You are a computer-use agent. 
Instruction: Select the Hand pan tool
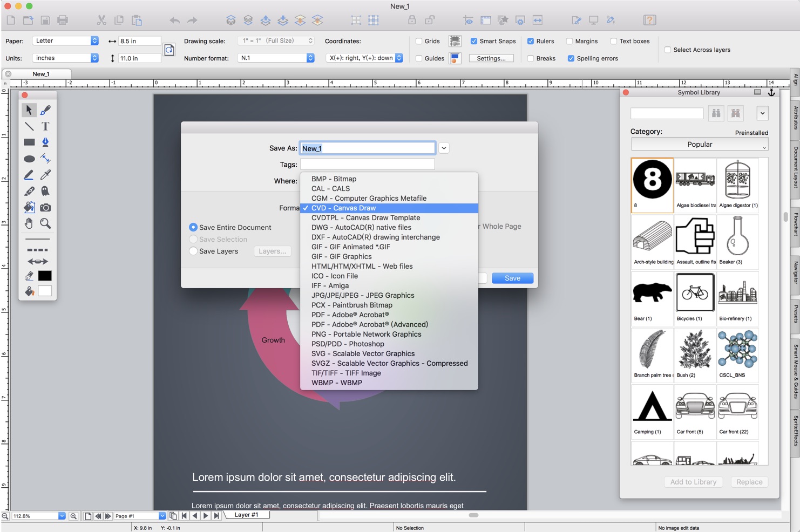29,223
